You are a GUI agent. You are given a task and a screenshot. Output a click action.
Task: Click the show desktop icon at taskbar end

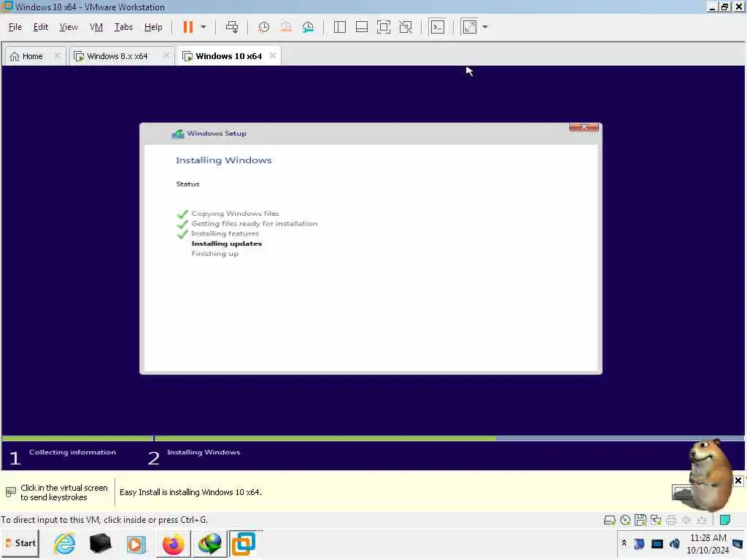click(x=738, y=544)
